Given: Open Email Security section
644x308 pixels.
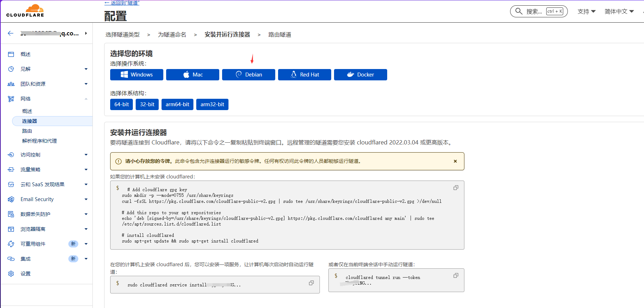Looking at the screenshot, I should pos(37,199).
